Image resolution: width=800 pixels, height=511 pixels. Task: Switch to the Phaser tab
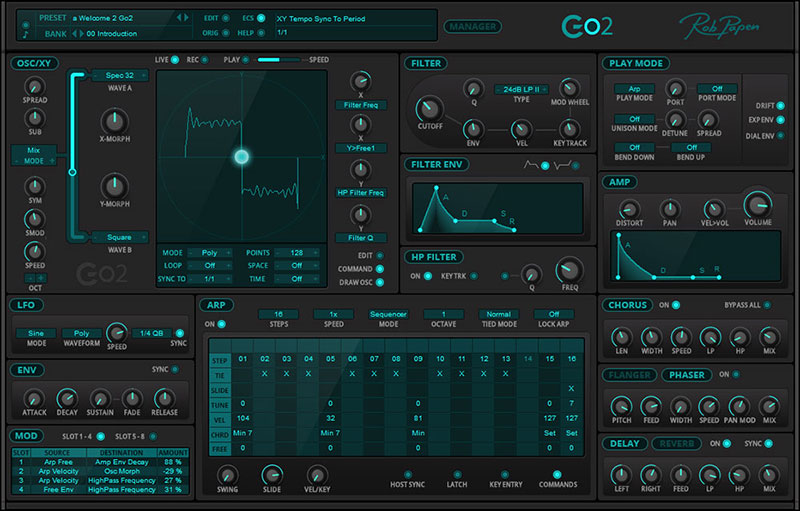tap(684, 375)
